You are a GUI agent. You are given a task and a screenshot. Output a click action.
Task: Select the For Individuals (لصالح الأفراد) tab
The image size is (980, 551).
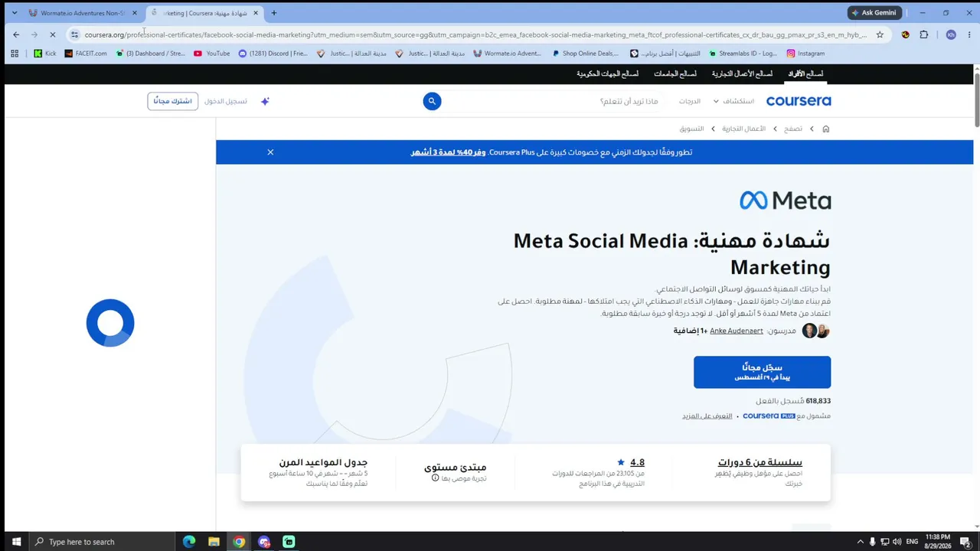pos(806,74)
